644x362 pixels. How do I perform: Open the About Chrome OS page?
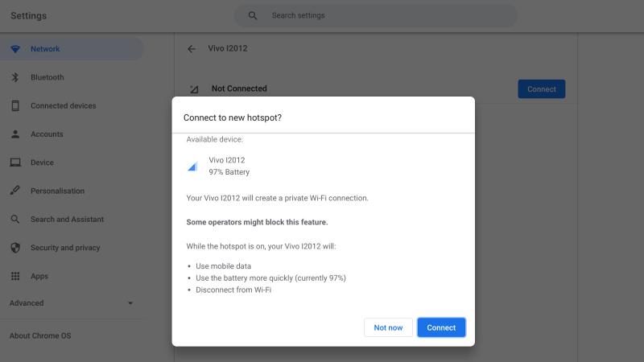pyautogui.click(x=40, y=335)
